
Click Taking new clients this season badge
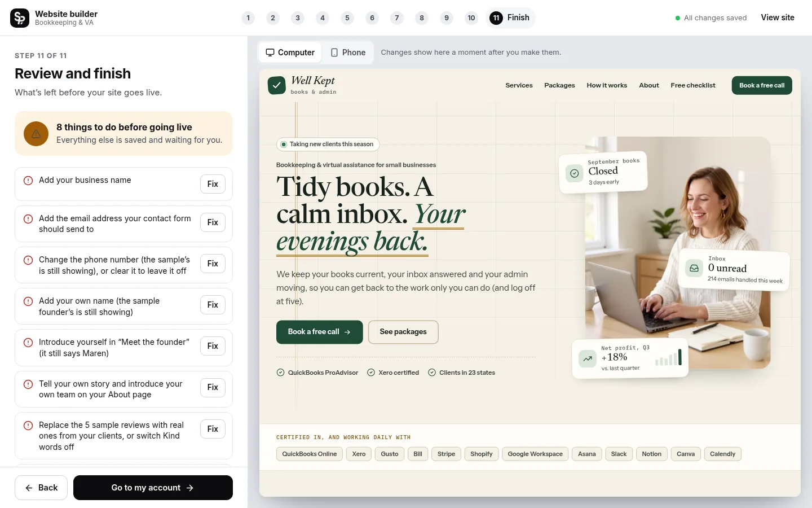(328, 144)
